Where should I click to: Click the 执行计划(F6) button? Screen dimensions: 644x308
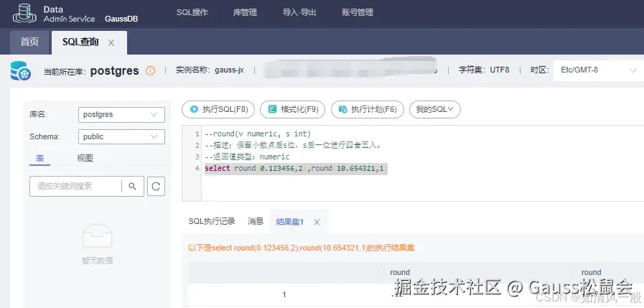coord(368,109)
